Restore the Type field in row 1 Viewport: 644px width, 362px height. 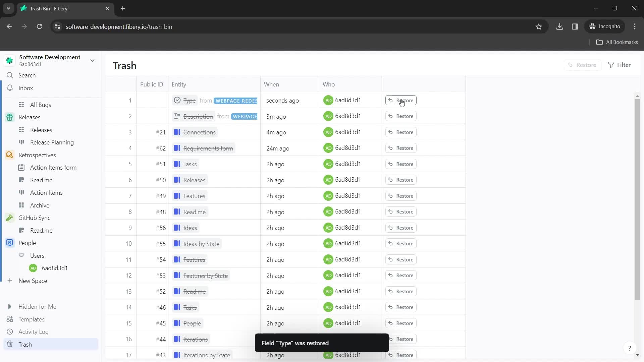coord(401,100)
